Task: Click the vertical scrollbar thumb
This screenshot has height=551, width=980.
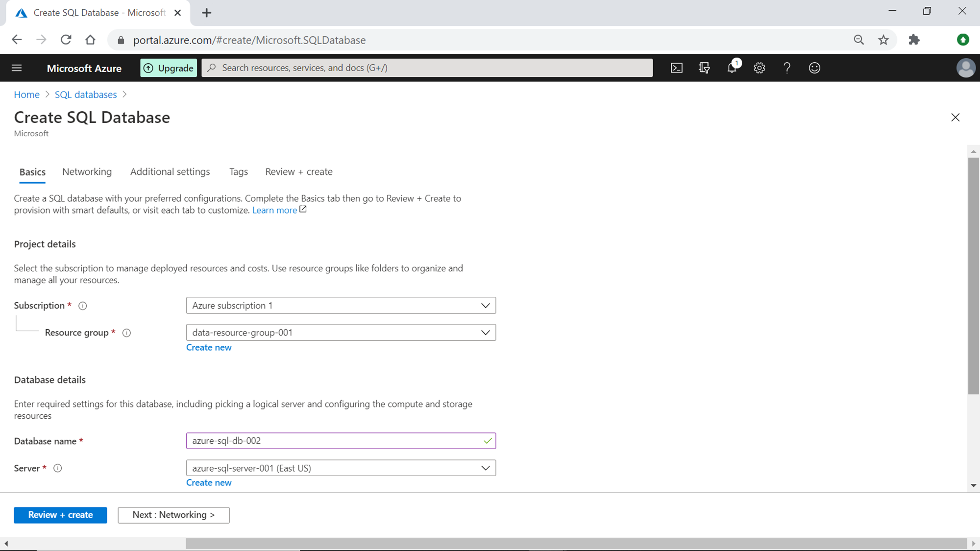Action: coord(973,274)
